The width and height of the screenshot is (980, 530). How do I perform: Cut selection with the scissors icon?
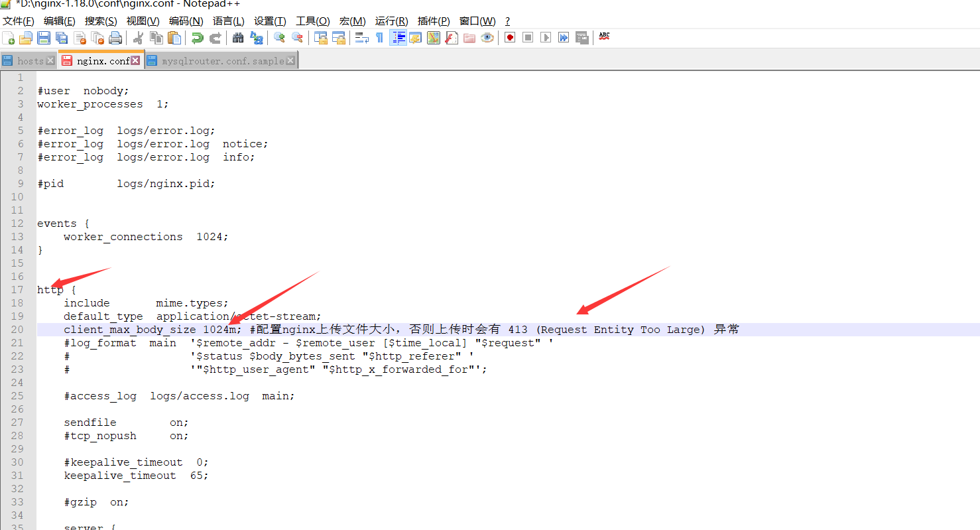(138, 38)
